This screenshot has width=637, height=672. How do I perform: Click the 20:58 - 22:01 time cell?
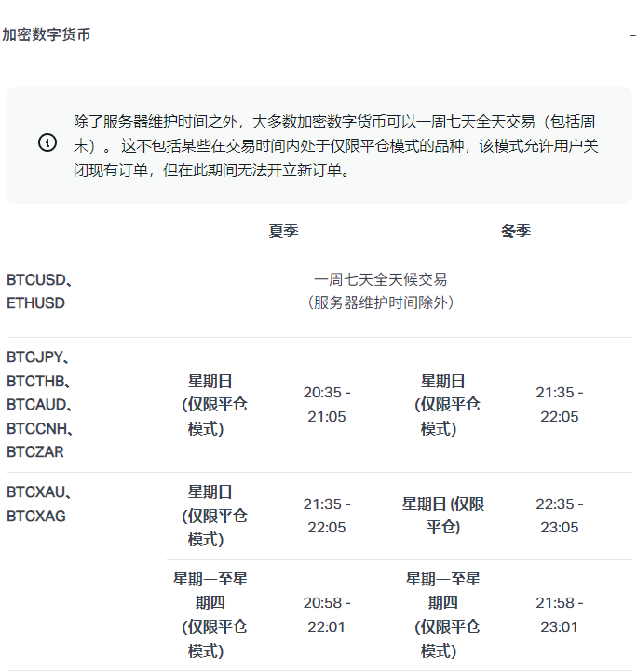(327, 614)
